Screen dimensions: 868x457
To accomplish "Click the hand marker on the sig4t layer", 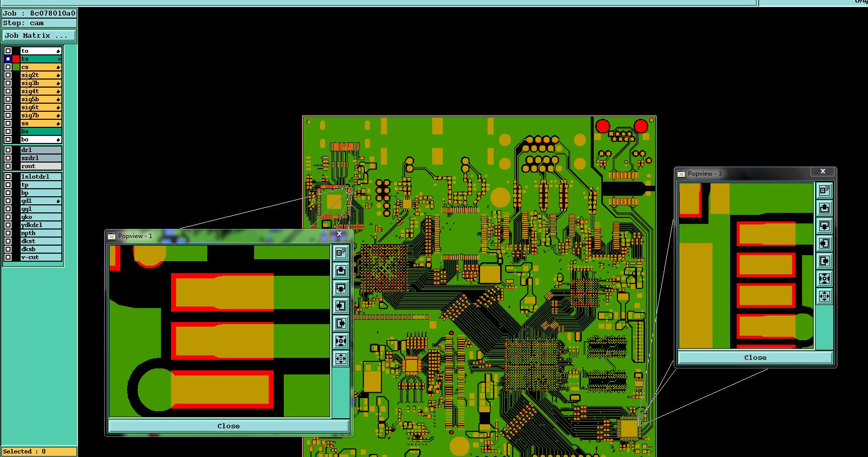I will coord(58,91).
